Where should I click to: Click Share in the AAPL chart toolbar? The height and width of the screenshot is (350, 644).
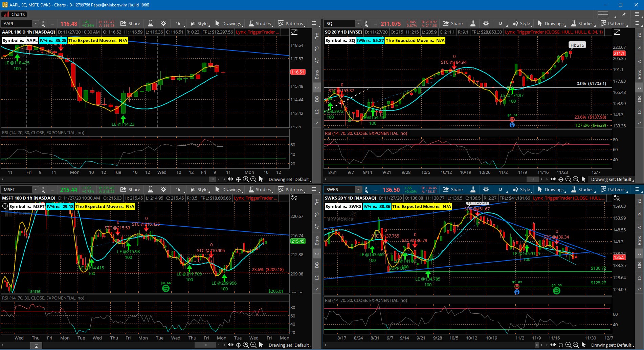pyautogui.click(x=130, y=23)
